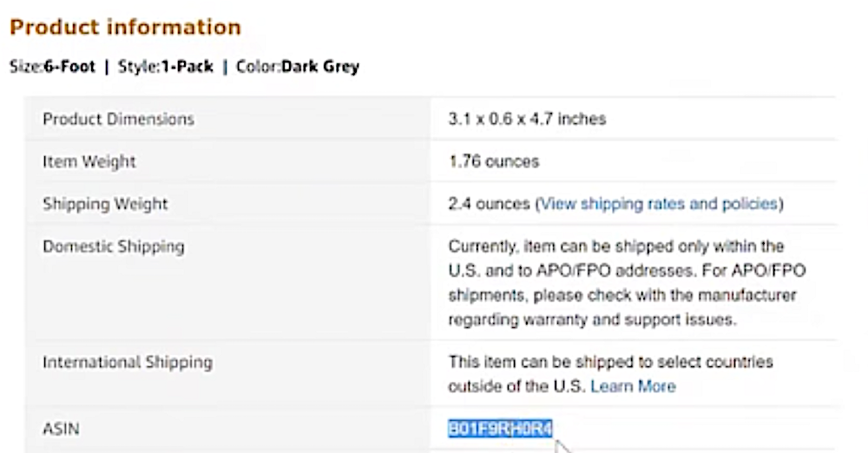Click the Product Dimensions row label
This screenshot has height=453, width=868.
point(118,119)
